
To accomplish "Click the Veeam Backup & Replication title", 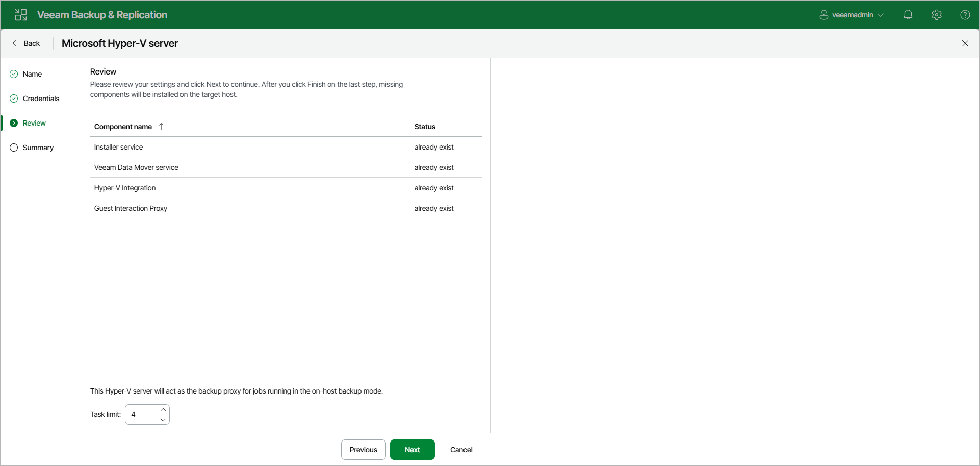I will point(102,15).
